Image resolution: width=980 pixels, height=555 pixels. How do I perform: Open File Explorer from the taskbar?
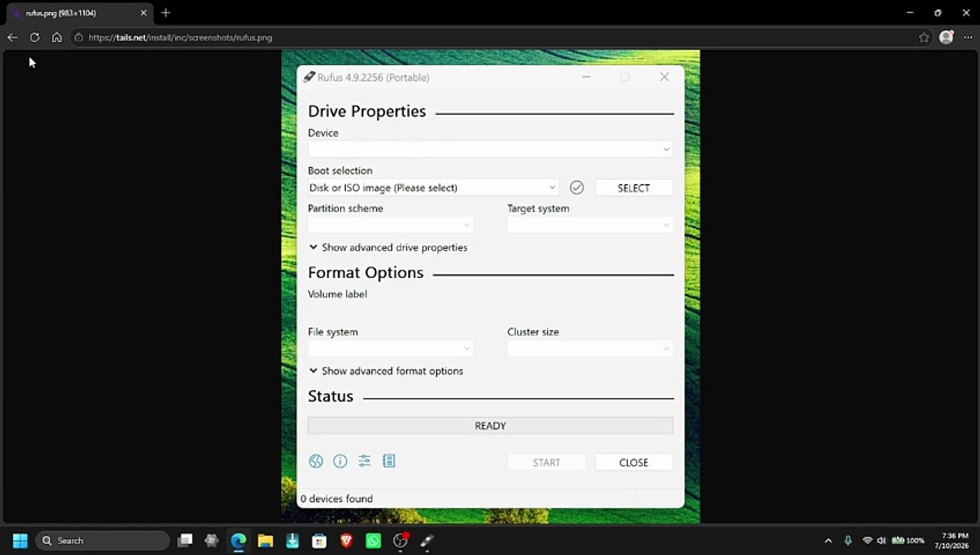pyautogui.click(x=265, y=540)
